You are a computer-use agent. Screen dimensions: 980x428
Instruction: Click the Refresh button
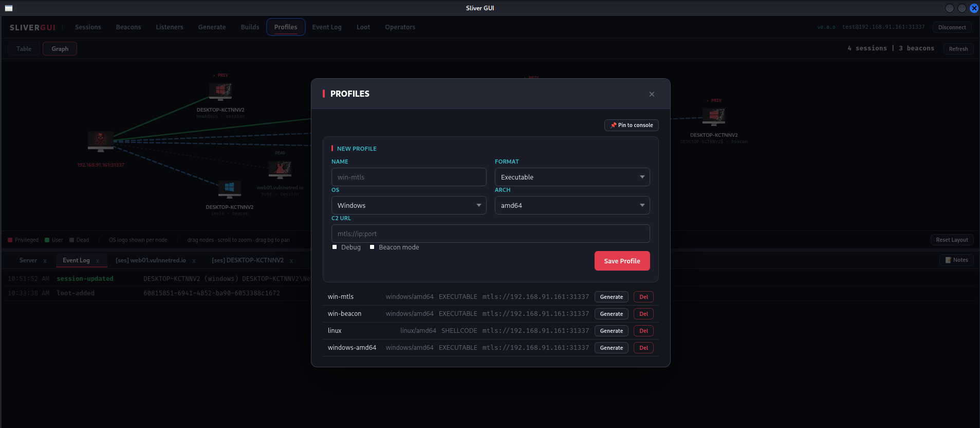(x=958, y=49)
